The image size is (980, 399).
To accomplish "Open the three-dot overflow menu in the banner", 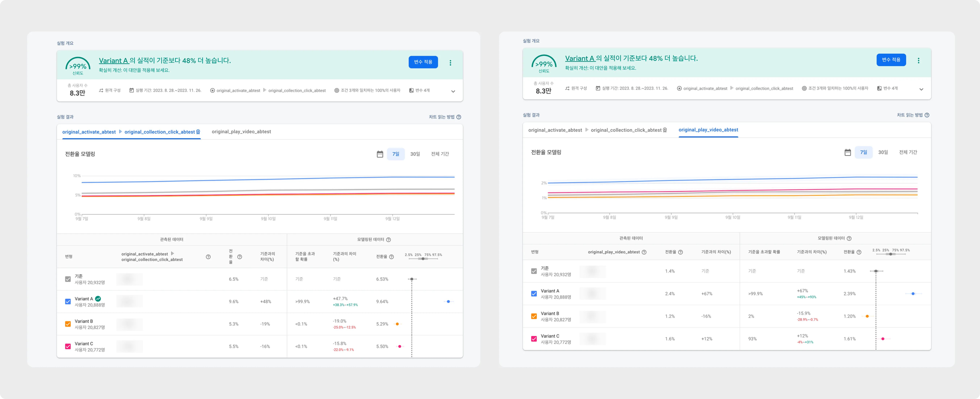I will click(x=450, y=63).
